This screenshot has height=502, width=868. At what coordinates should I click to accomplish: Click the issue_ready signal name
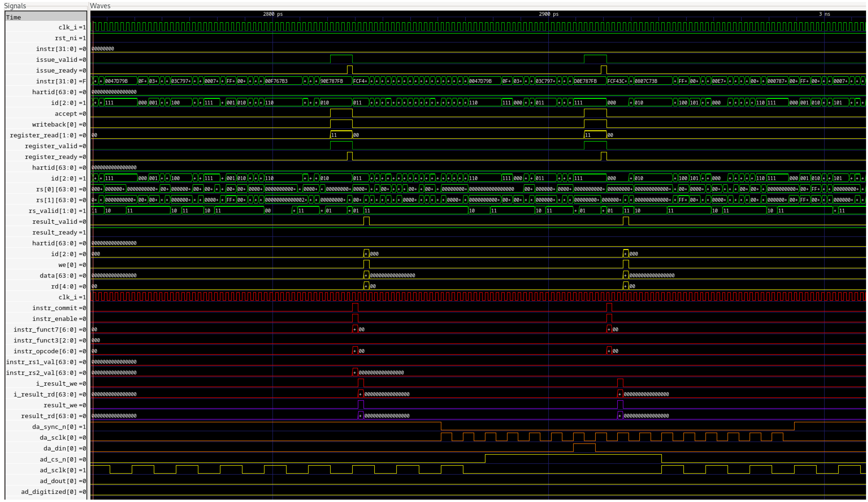[57, 70]
